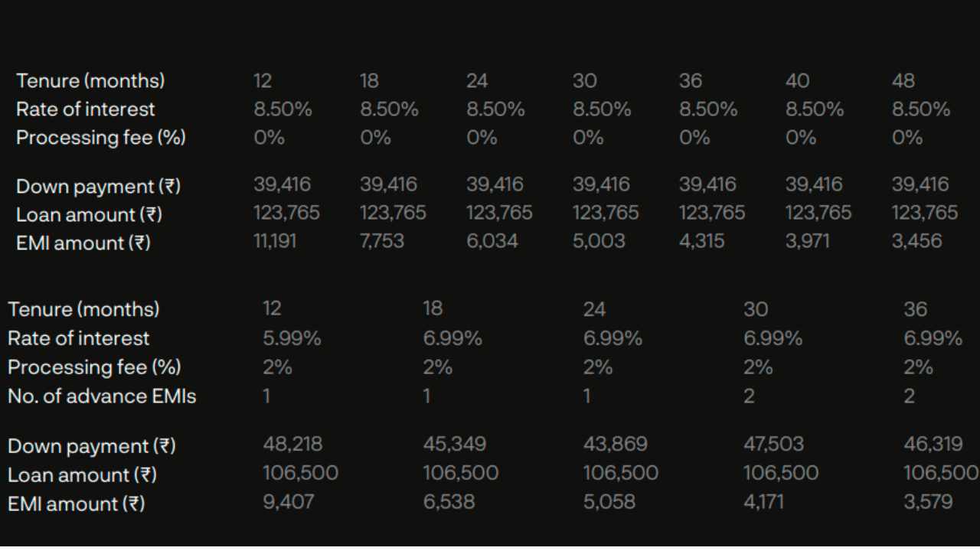This screenshot has height=551, width=980.
Task: Select the 40-month tenure column header
Action: (797, 81)
